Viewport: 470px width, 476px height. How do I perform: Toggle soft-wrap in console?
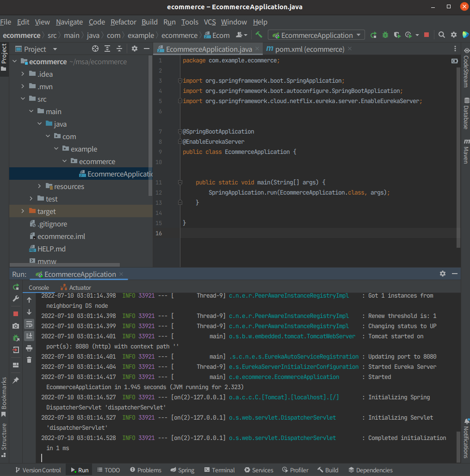tap(29, 323)
